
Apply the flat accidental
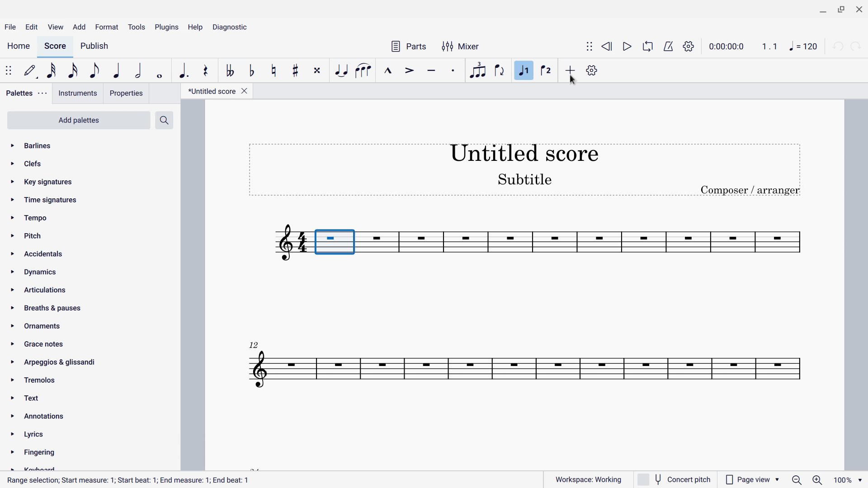click(x=252, y=71)
